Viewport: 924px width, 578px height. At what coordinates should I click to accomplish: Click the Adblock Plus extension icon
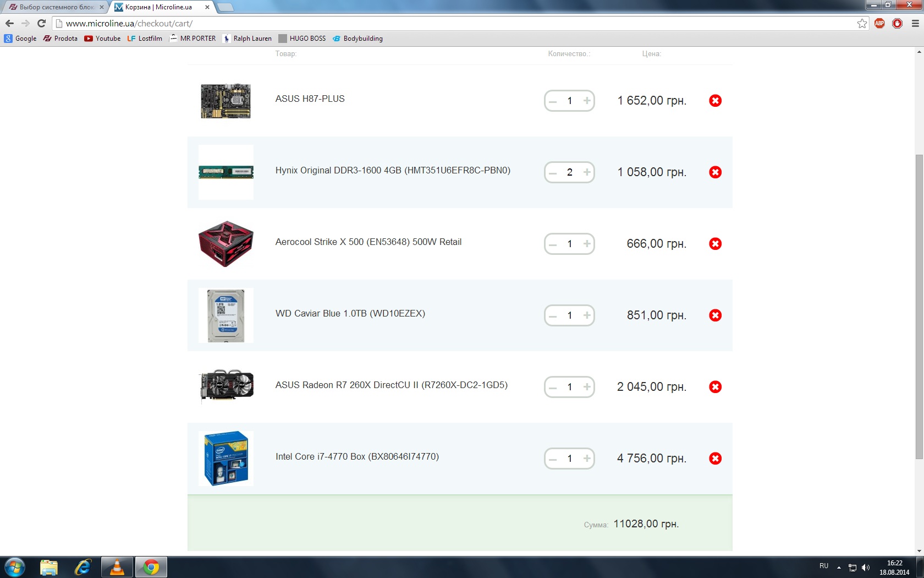pyautogui.click(x=879, y=23)
